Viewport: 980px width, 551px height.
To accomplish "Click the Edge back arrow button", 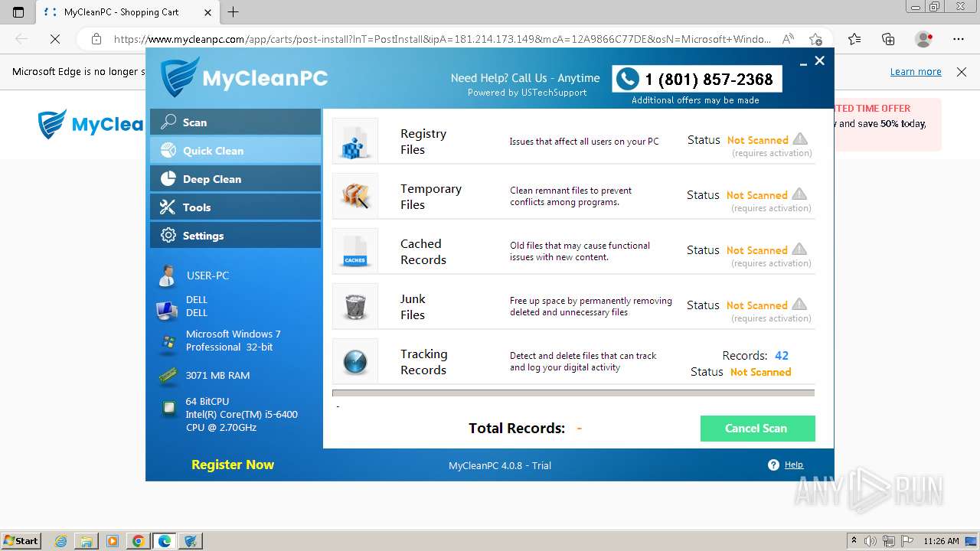I will tap(21, 39).
